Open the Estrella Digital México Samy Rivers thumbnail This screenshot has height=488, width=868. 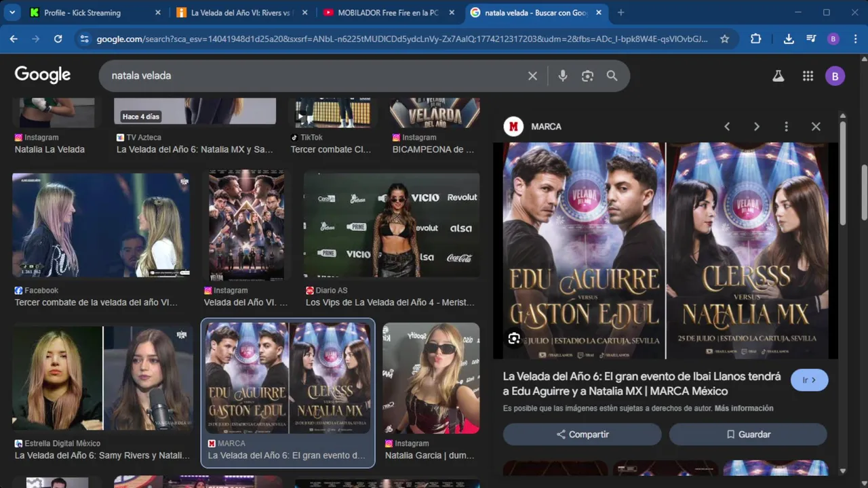(102, 378)
